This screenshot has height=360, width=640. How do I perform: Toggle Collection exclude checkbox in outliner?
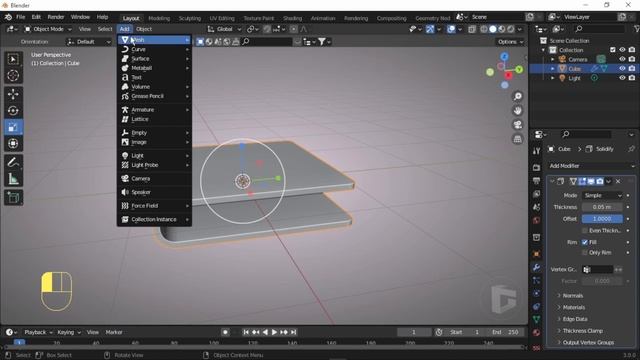612,50
